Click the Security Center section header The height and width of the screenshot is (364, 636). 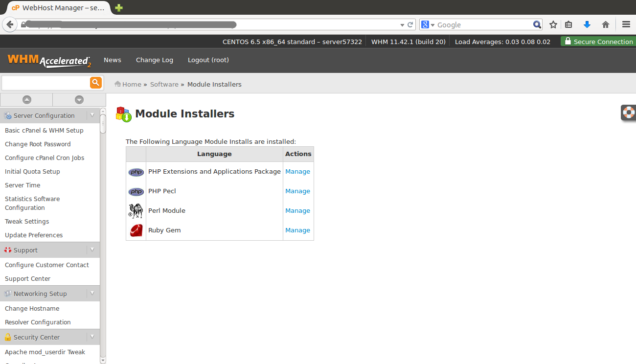[50, 337]
